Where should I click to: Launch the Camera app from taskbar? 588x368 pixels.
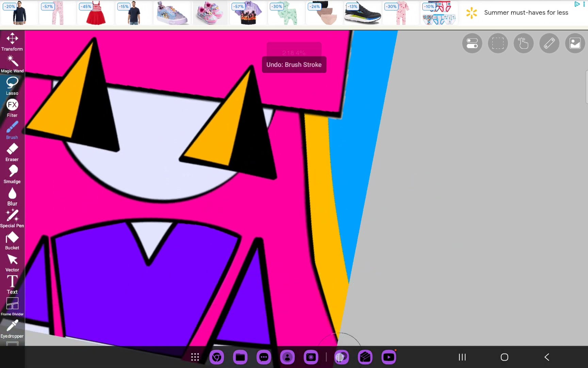coord(311,357)
